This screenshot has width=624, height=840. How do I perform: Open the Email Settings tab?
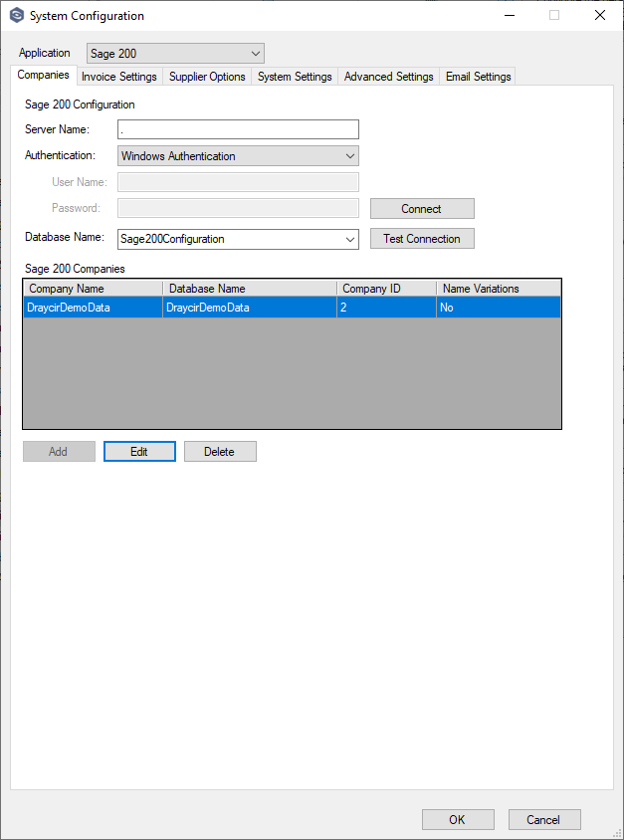pos(478,77)
